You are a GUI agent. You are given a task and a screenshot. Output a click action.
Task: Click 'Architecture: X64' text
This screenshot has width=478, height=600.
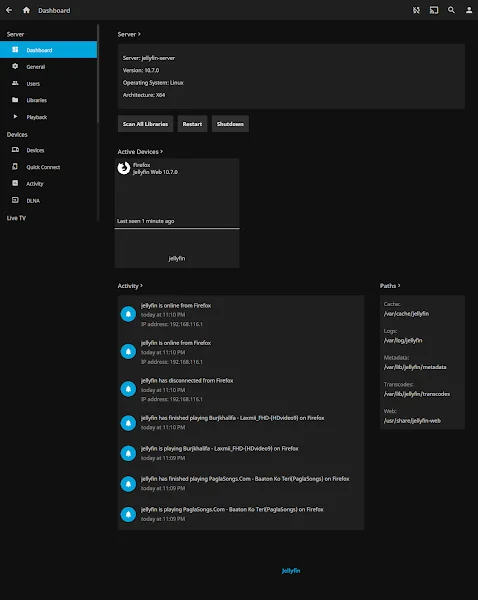pyautogui.click(x=144, y=95)
